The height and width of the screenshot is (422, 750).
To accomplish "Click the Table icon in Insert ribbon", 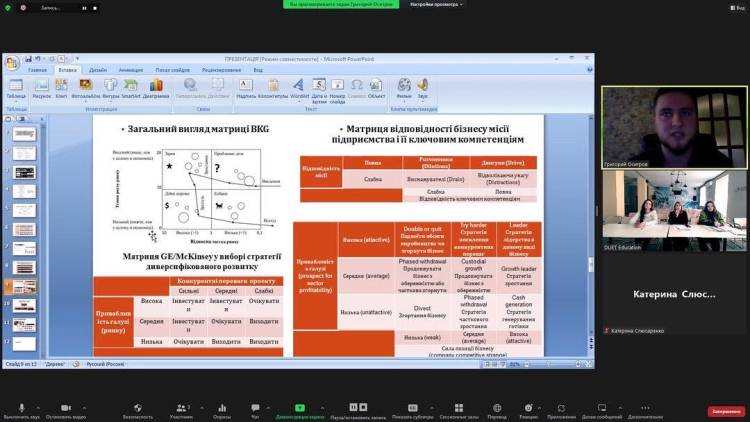I will tap(16, 87).
